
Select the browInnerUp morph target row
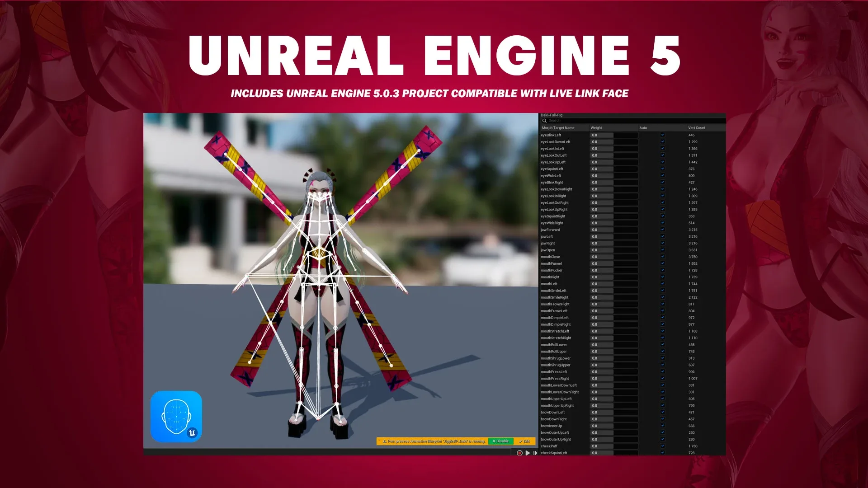tap(552, 426)
